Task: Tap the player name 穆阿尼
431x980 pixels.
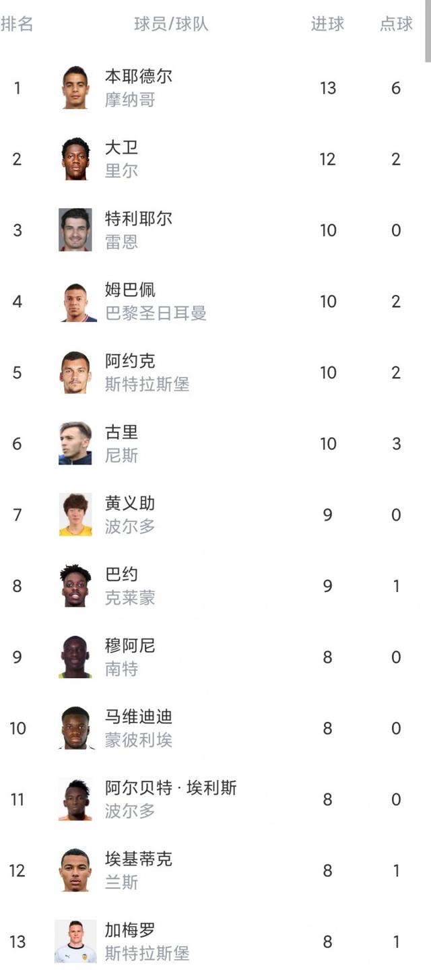Action: coord(130,645)
